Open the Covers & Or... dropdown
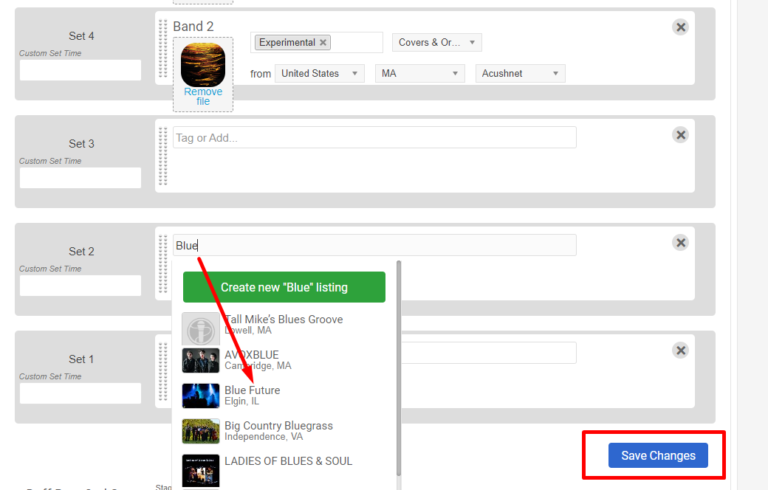This screenshot has width=768, height=490. 437,43
